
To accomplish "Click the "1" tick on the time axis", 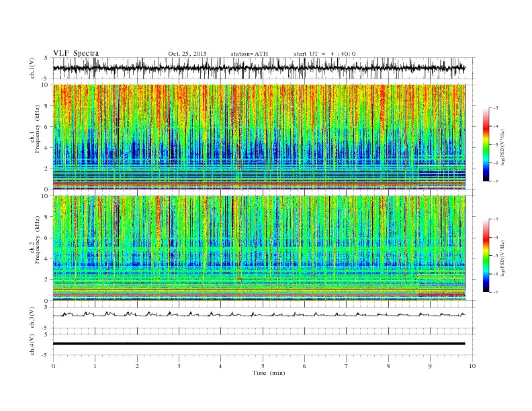I will tap(95, 366).
